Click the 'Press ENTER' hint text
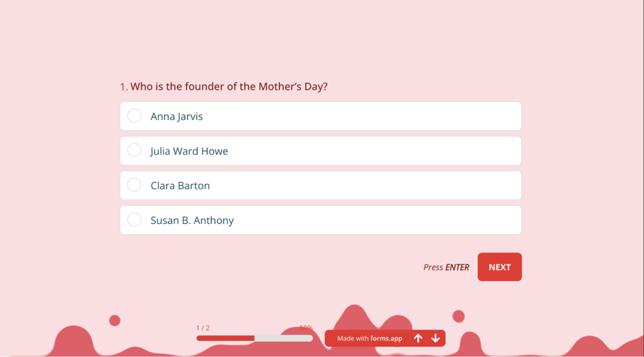The height and width of the screenshot is (357, 644). tap(446, 267)
